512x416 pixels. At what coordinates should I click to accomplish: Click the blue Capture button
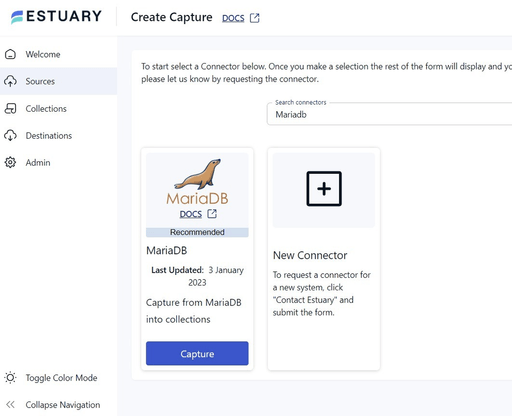pyautogui.click(x=197, y=353)
